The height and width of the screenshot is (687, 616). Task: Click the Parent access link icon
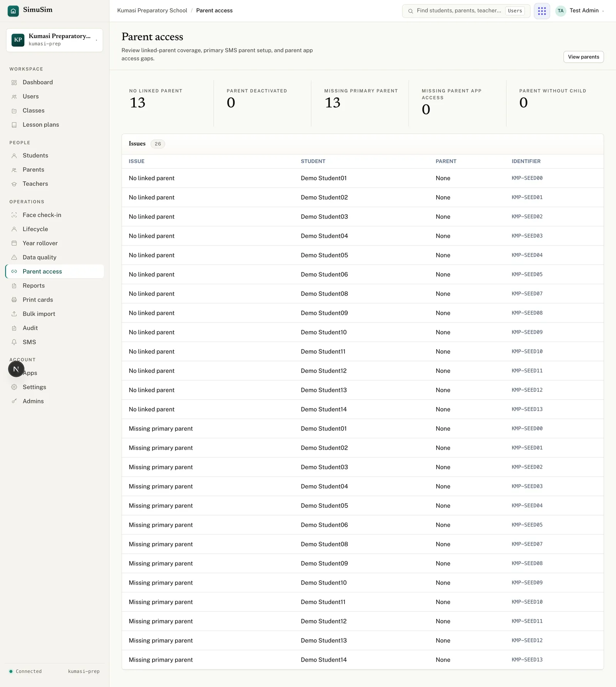(14, 272)
